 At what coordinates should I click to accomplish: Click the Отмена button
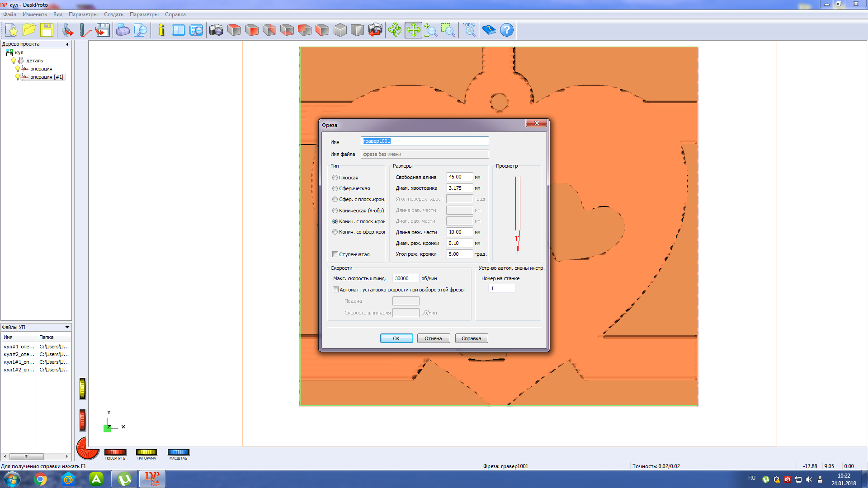click(433, 338)
